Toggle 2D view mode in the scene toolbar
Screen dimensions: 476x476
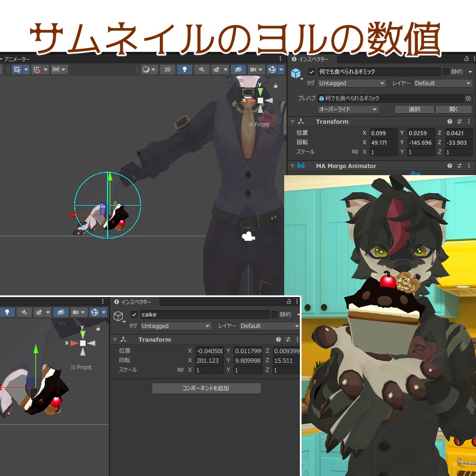pyautogui.click(x=168, y=69)
